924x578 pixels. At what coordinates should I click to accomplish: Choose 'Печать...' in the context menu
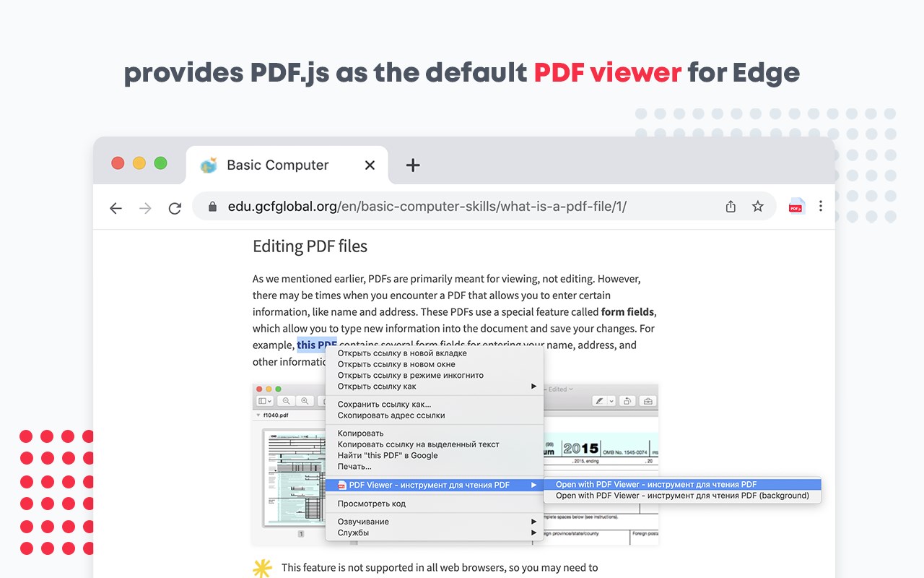coord(434,467)
